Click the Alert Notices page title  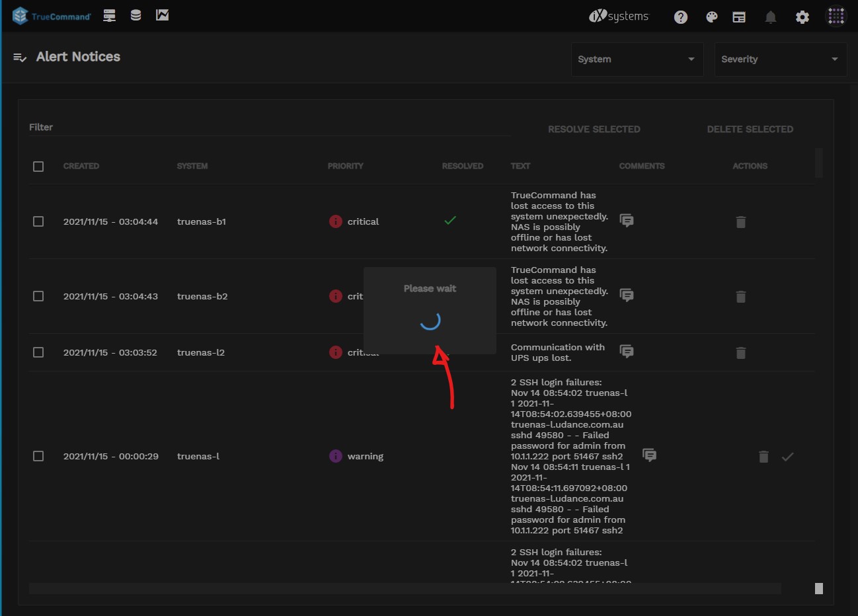[78, 57]
